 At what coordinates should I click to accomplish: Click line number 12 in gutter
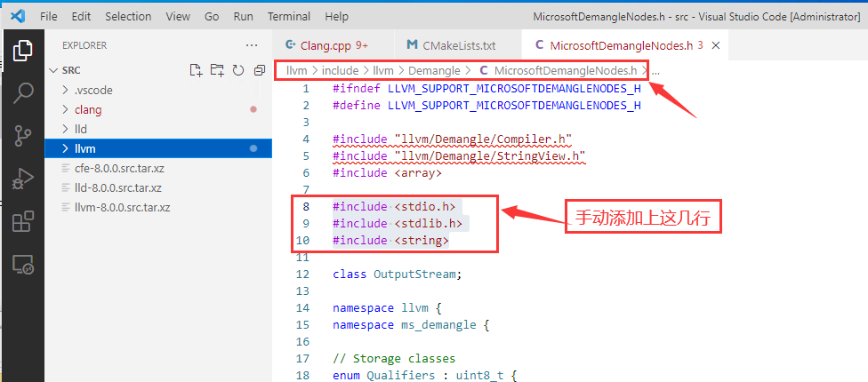302,275
